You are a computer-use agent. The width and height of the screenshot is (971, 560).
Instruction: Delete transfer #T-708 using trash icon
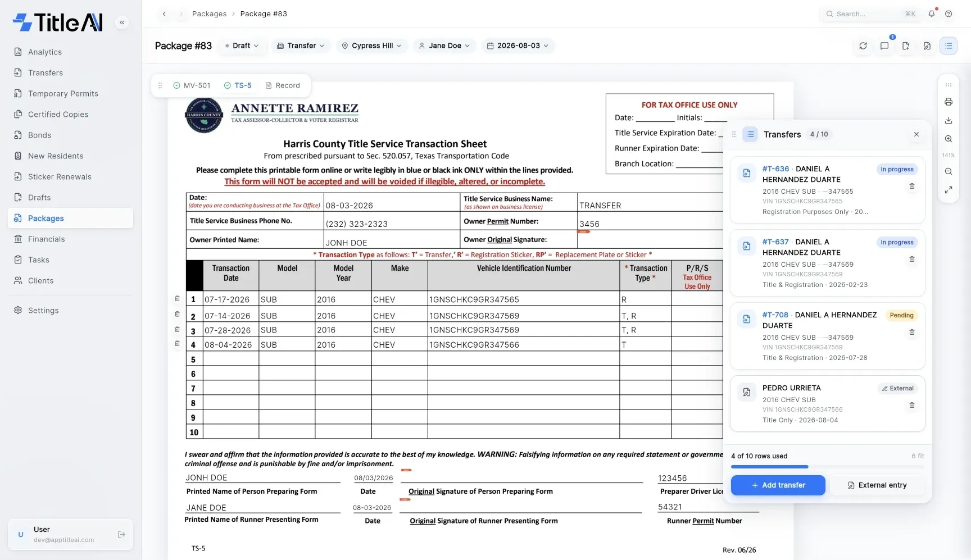point(912,332)
